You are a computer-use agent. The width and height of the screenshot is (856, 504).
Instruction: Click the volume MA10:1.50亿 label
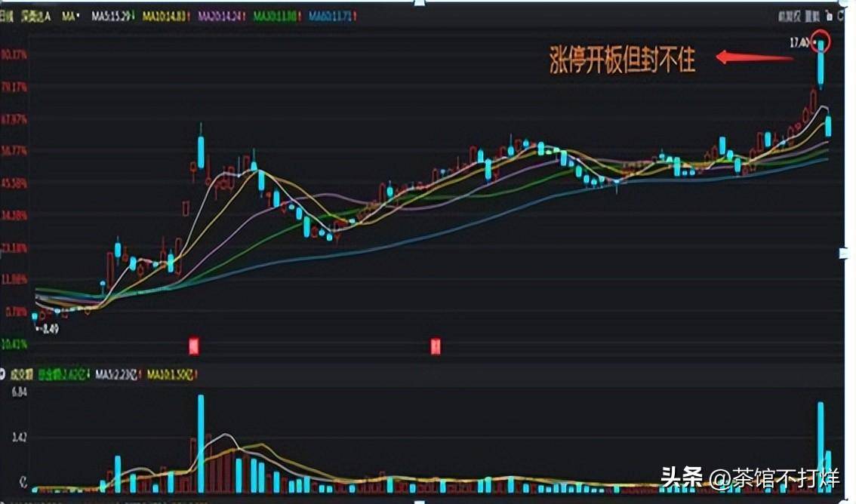(x=171, y=375)
